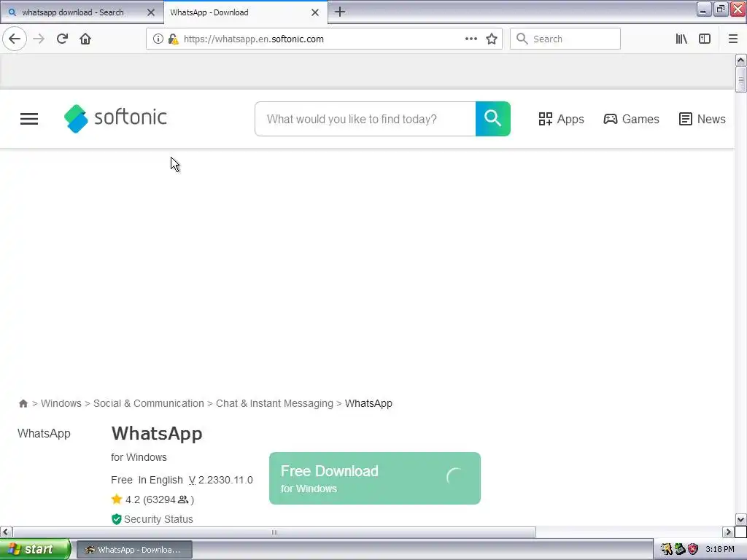Toggle the sidebar view icon
This screenshot has height=560, width=747.
[705, 39]
